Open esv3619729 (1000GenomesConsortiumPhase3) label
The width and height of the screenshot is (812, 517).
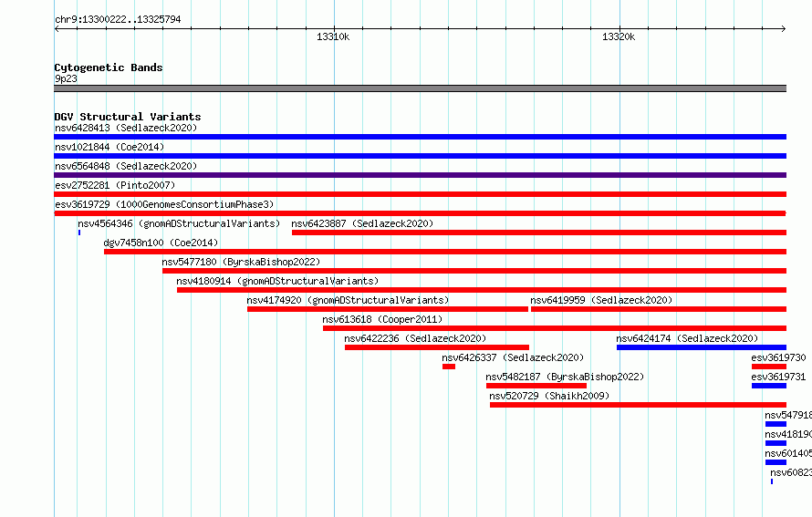tap(164, 204)
